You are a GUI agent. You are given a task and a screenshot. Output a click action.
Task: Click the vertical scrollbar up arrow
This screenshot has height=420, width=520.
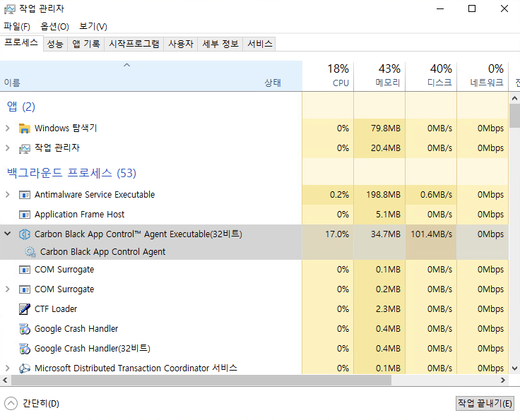[x=514, y=98]
